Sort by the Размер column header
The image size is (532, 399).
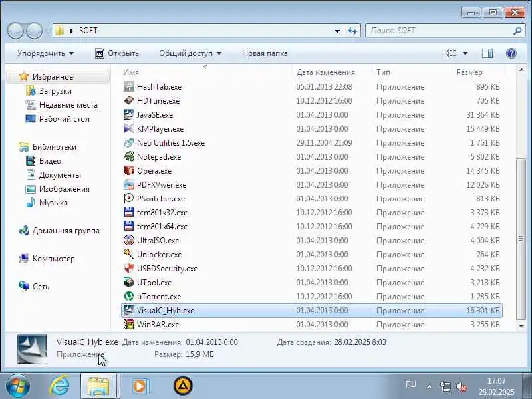click(x=469, y=72)
